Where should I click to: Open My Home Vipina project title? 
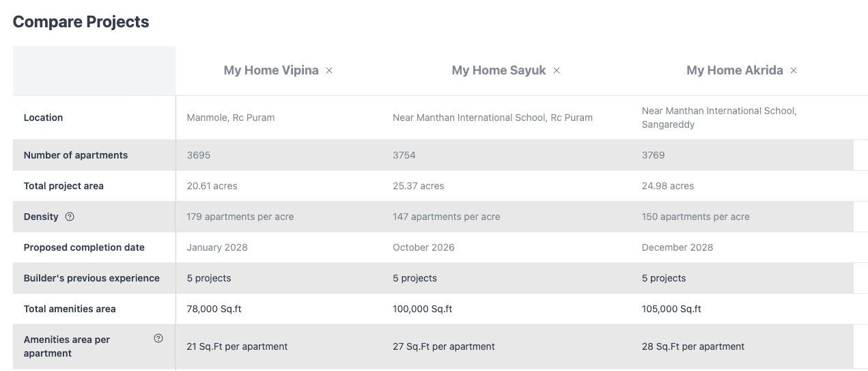tap(271, 70)
